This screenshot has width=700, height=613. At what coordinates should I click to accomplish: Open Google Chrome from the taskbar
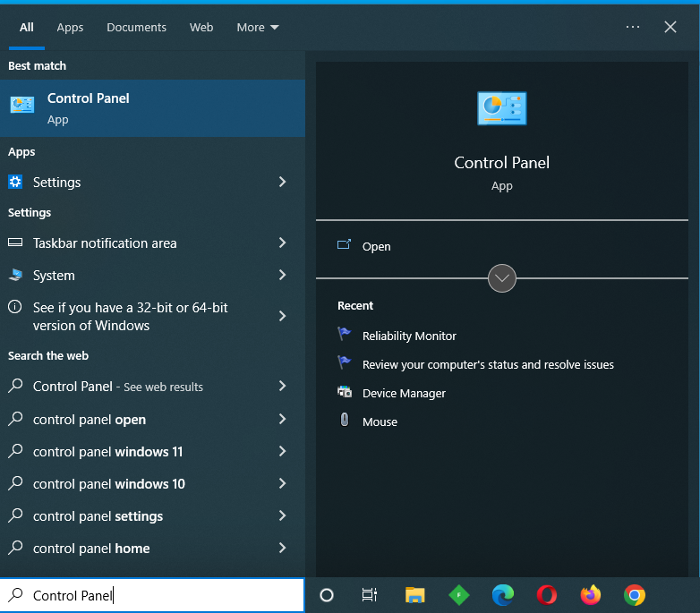click(635, 595)
